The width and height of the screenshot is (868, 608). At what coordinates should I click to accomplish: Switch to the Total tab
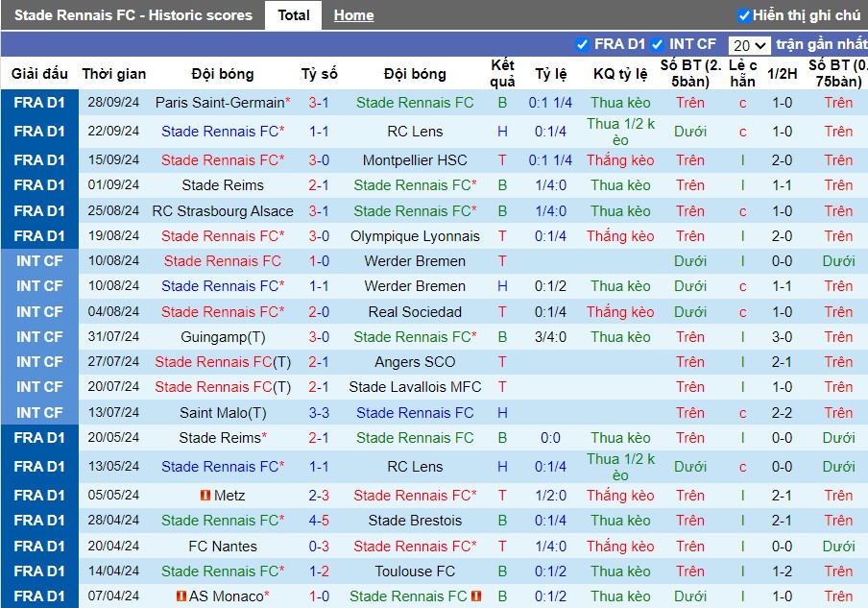294,15
